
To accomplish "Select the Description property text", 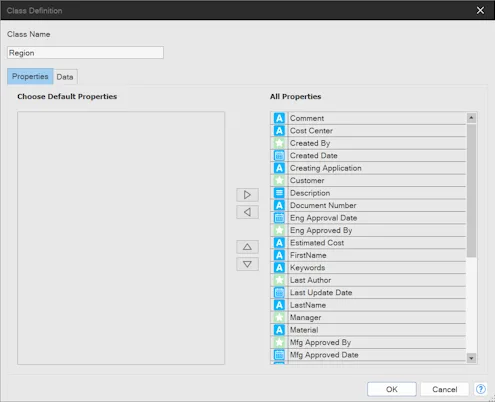I will coord(310,193).
